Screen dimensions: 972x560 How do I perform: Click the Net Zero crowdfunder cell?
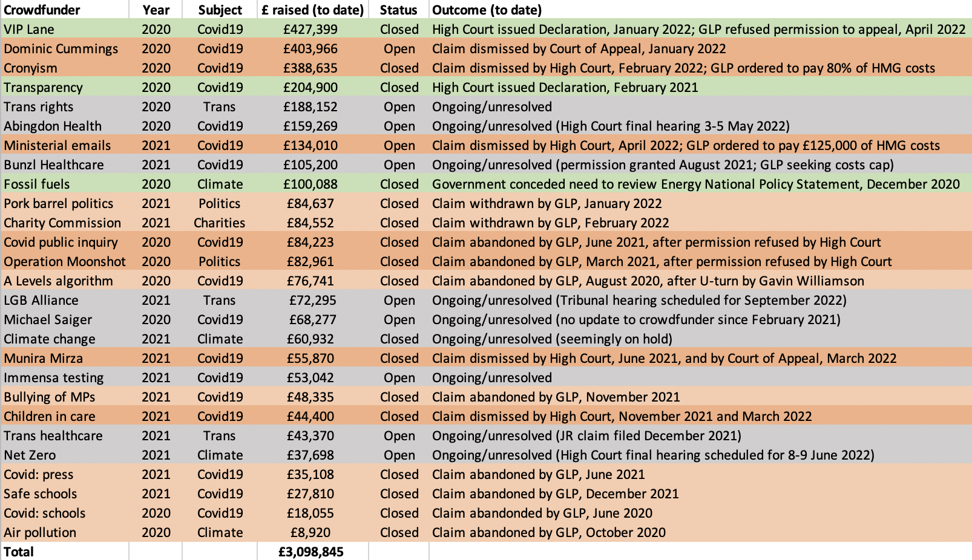coord(30,455)
